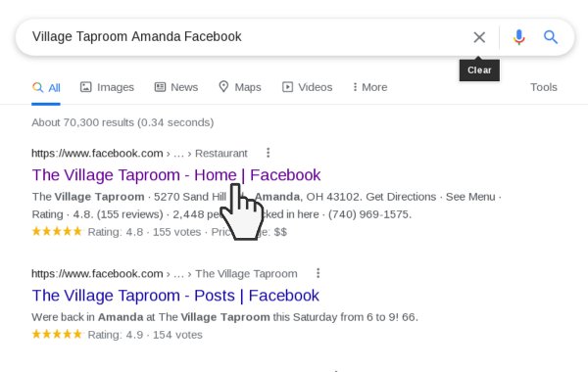
Task: Switch to the Maps pin icon
Action: [x=223, y=86]
